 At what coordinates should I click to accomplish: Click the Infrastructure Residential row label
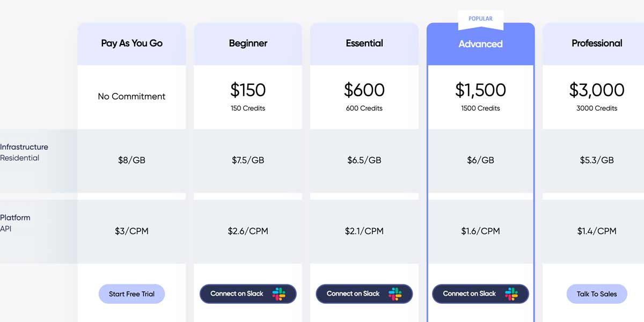point(24,152)
